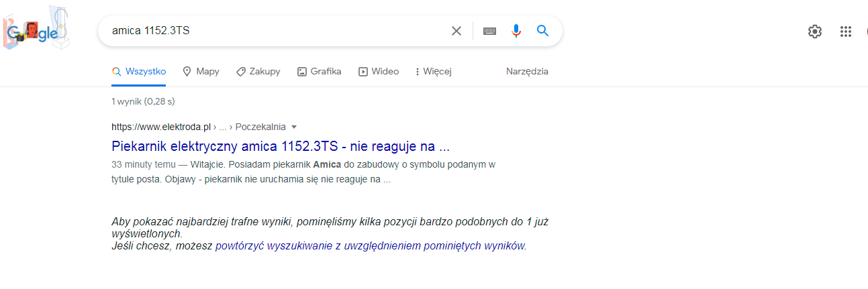The width and height of the screenshot is (868, 289).
Task: Click the Mapy pin icon
Action: click(x=187, y=71)
